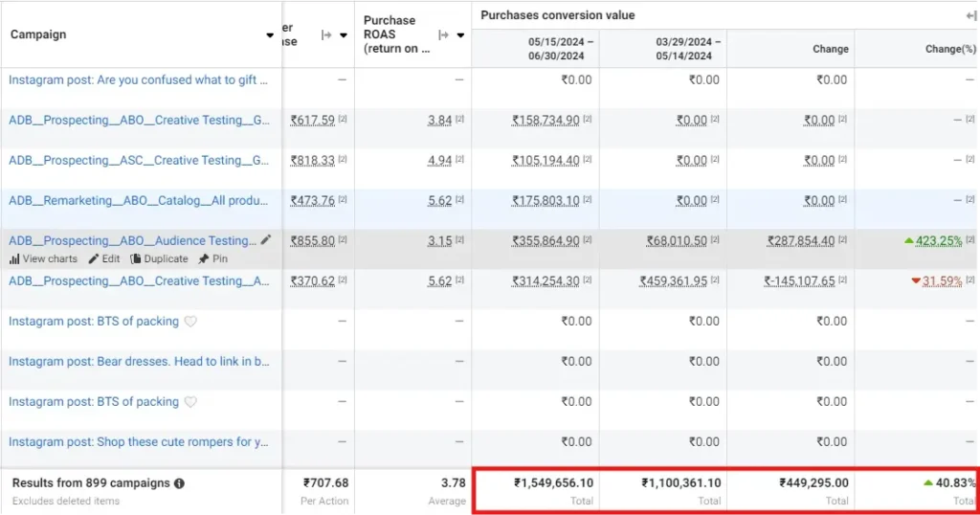Click the 31.59% decrease change value
This screenshot has height=515, width=980.
pyautogui.click(x=942, y=281)
